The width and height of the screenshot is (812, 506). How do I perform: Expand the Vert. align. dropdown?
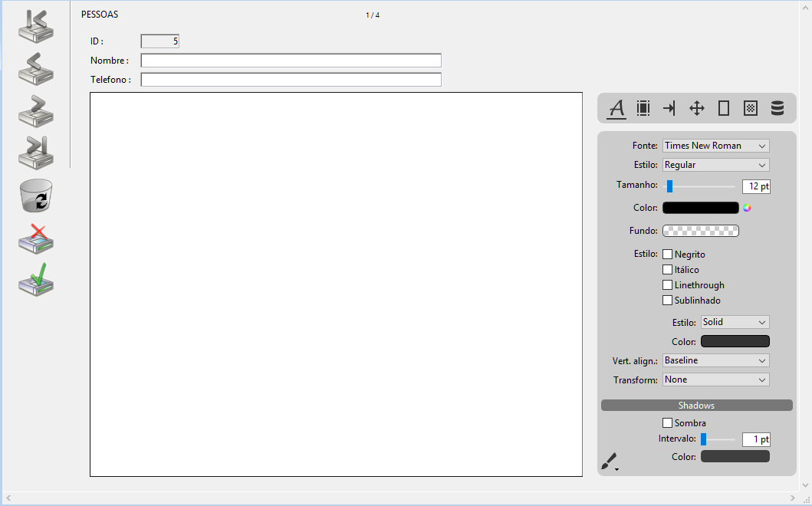[x=715, y=360]
